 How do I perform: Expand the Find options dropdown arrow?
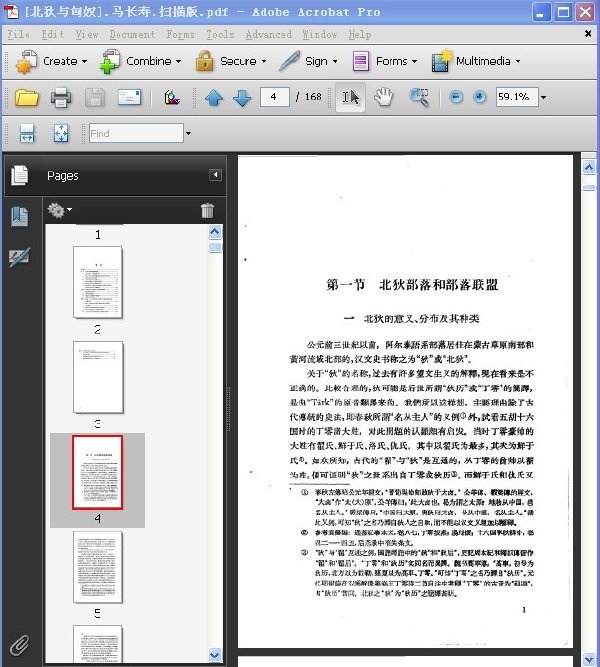tap(188, 134)
